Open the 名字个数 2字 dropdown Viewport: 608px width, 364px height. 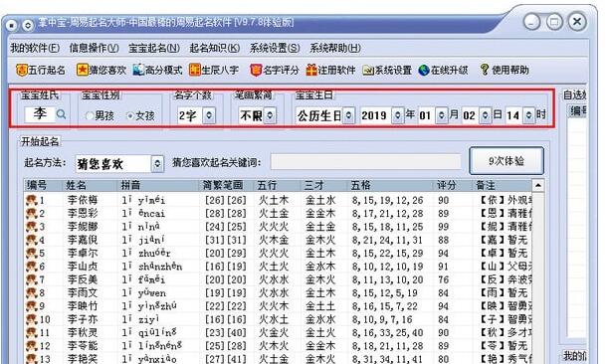point(209,115)
